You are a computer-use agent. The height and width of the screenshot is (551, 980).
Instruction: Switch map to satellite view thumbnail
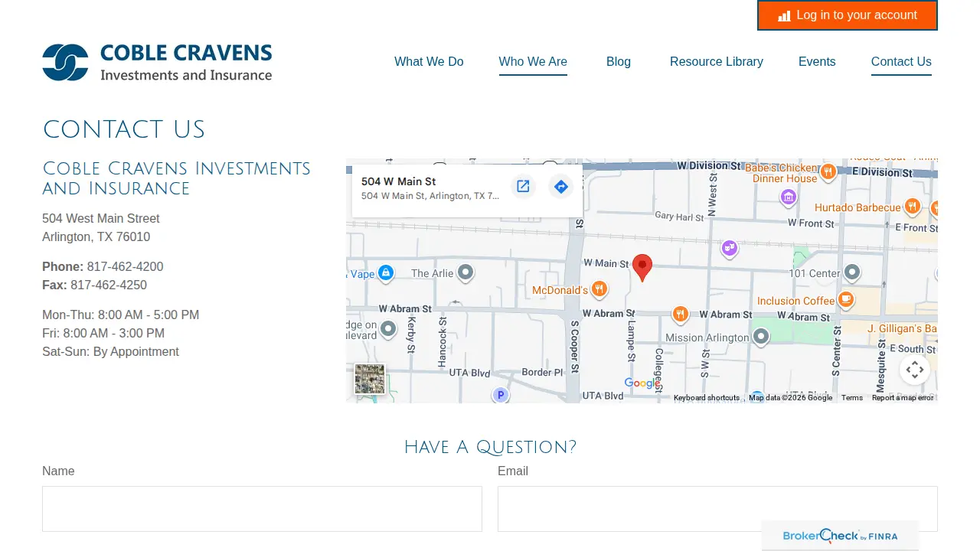[x=370, y=379]
